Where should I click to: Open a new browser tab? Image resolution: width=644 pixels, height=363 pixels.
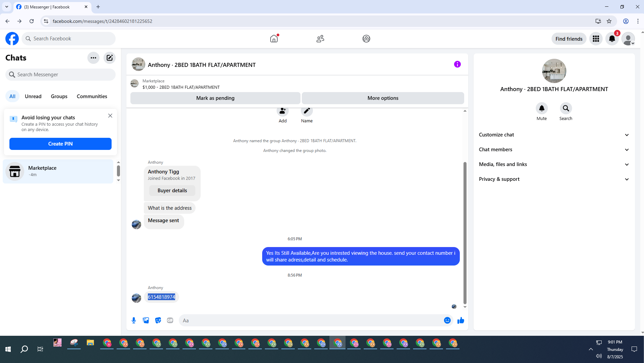click(x=98, y=7)
